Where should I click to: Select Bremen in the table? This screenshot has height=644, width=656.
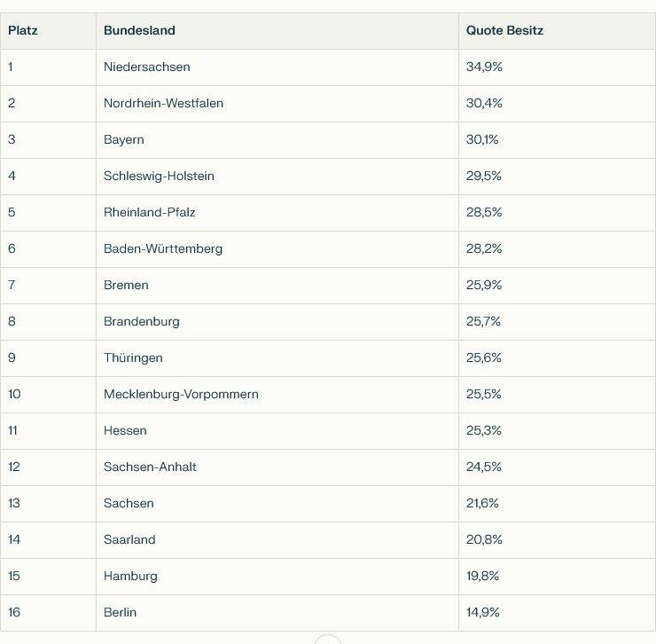click(126, 285)
